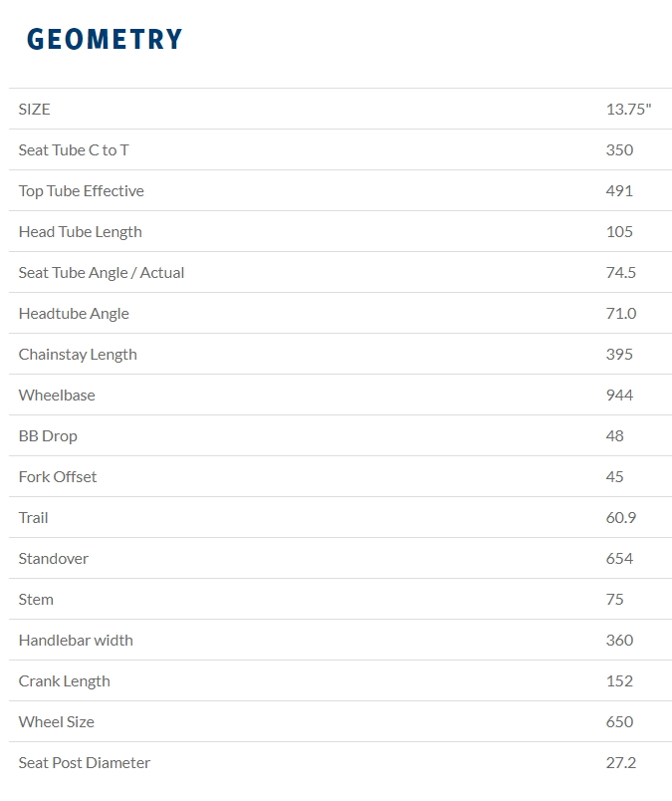The image size is (672, 801).
Task: Select the Head Tube Length label
Action: click(80, 231)
